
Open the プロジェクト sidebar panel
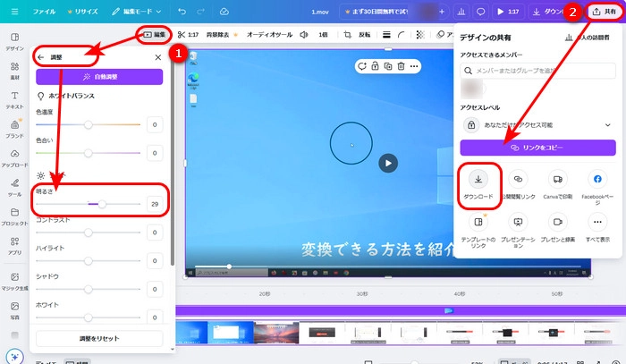click(x=15, y=216)
